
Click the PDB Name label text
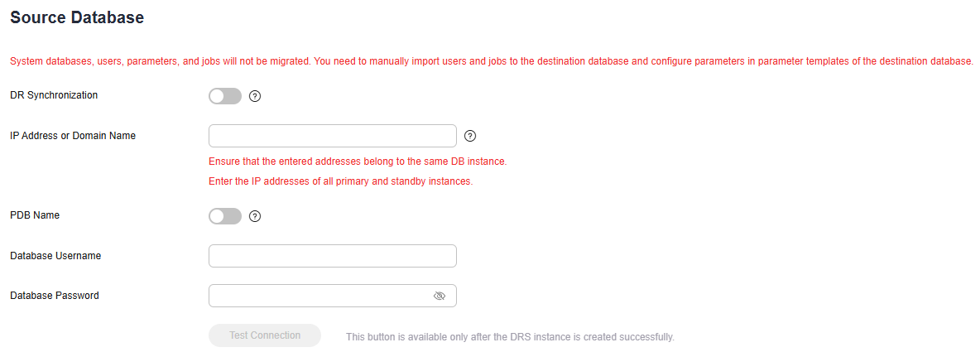pos(35,215)
